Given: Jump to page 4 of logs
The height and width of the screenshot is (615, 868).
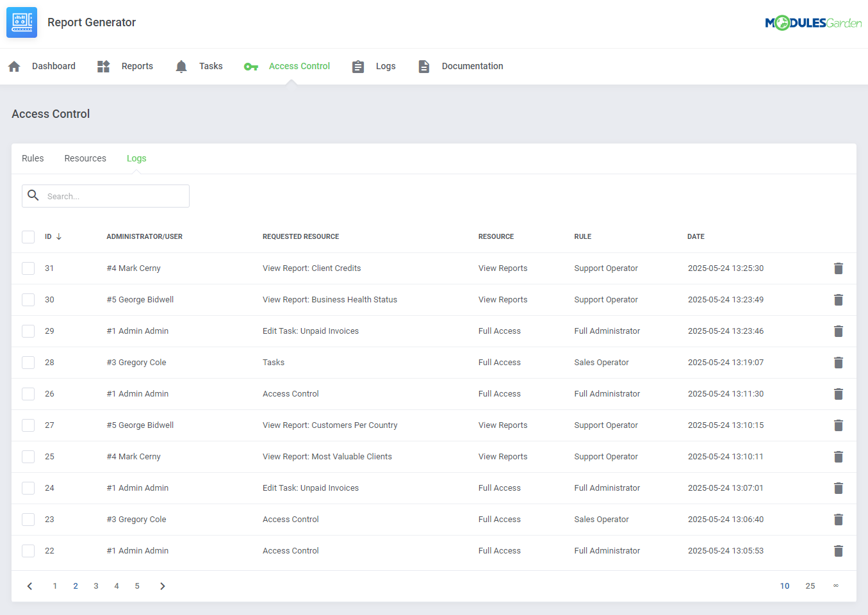Looking at the screenshot, I should pyautogui.click(x=117, y=586).
